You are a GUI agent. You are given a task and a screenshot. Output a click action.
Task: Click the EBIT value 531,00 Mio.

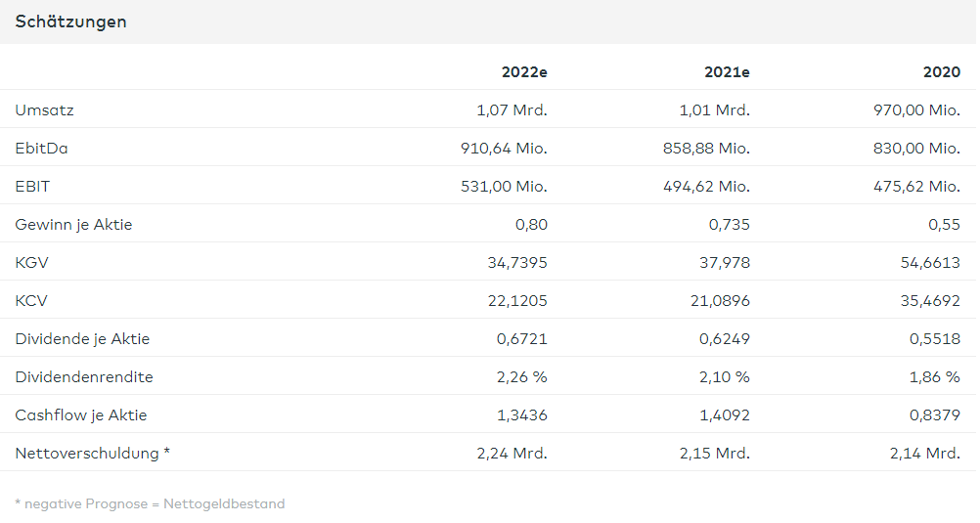point(504,187)
